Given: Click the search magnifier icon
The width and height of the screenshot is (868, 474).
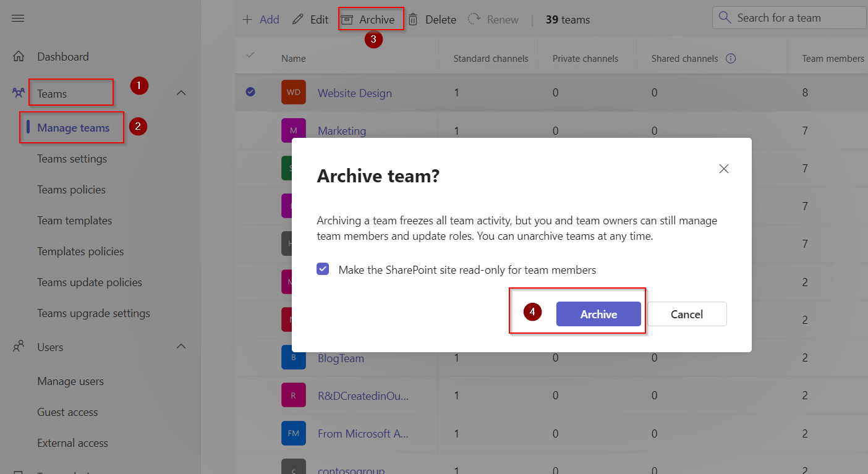Looking at the screenshot, I should [724, 17].
